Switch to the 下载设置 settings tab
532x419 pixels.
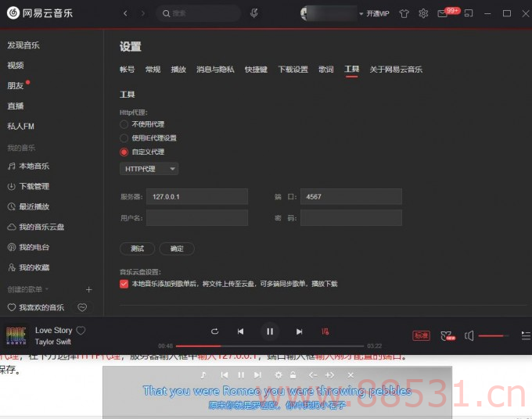pos(293,70)
